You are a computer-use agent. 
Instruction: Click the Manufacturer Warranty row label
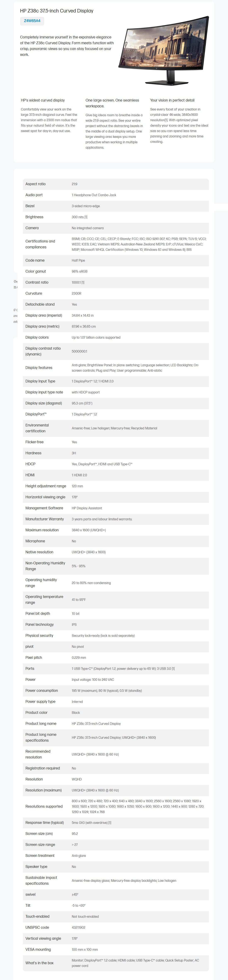[x=44, y=519]
